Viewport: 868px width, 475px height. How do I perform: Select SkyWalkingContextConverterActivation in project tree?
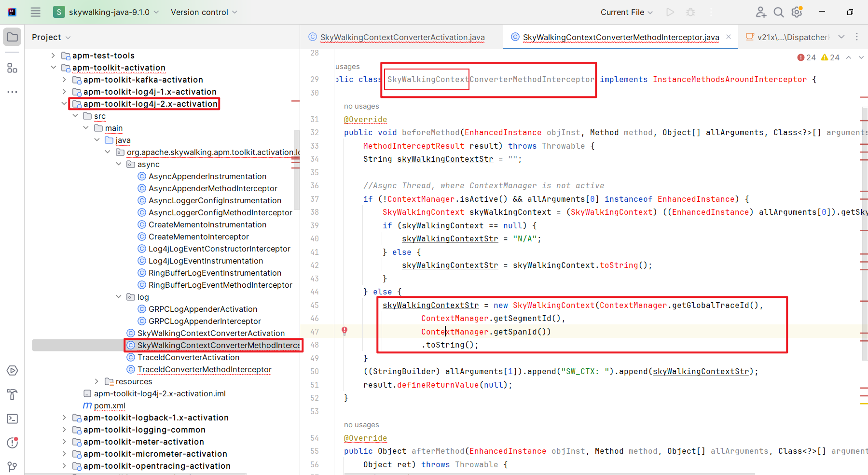coord(211,333)
